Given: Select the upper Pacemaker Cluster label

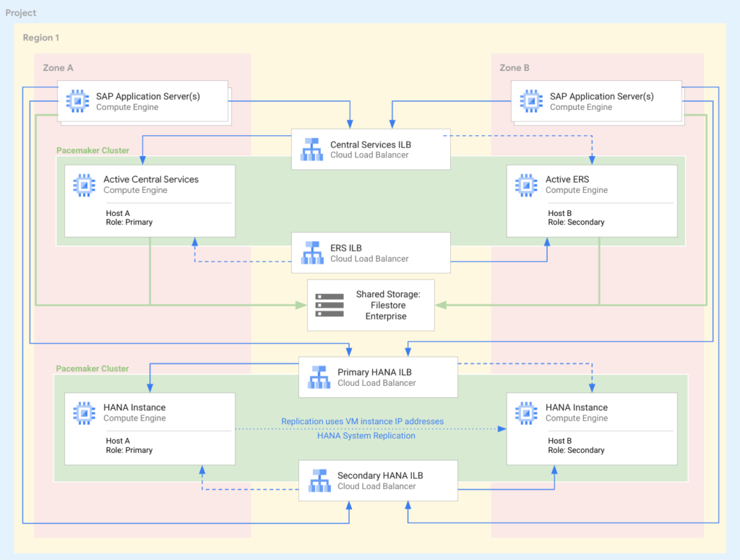Looking at the screenshot, I should (x=92, y=150).
